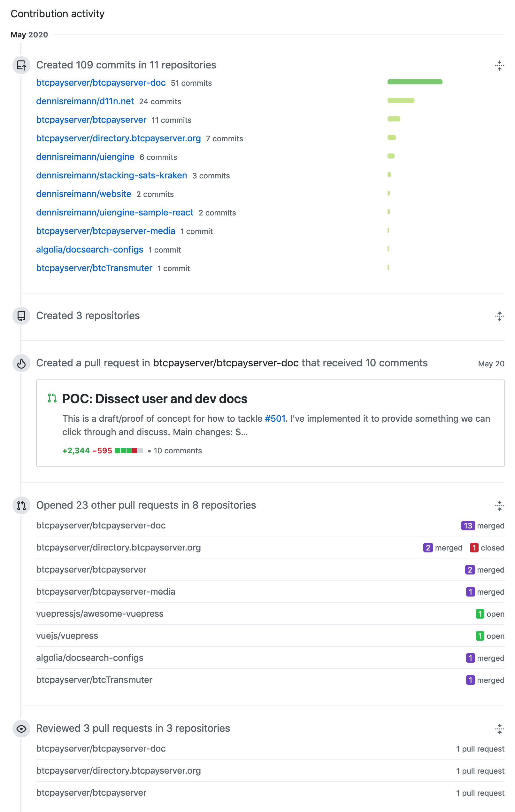Click the commits push icon beside Created 109 commits
The image size is (515, 812).
pyautogui.click(x=21, y=65)
